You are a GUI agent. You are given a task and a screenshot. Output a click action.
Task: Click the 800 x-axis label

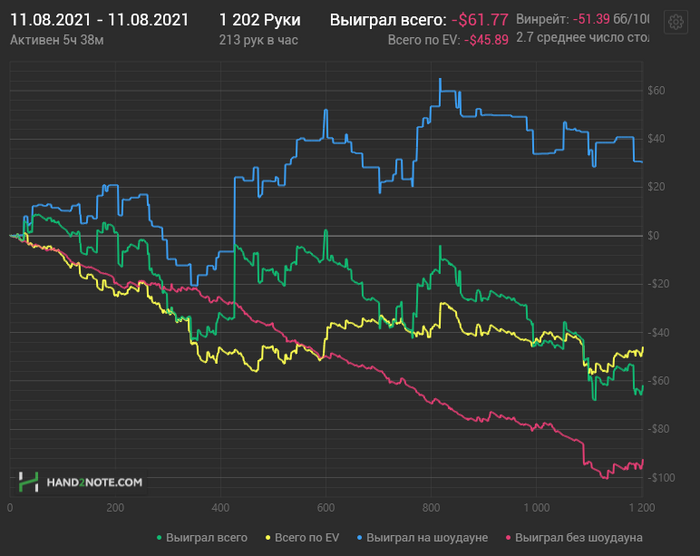(431, 508)
